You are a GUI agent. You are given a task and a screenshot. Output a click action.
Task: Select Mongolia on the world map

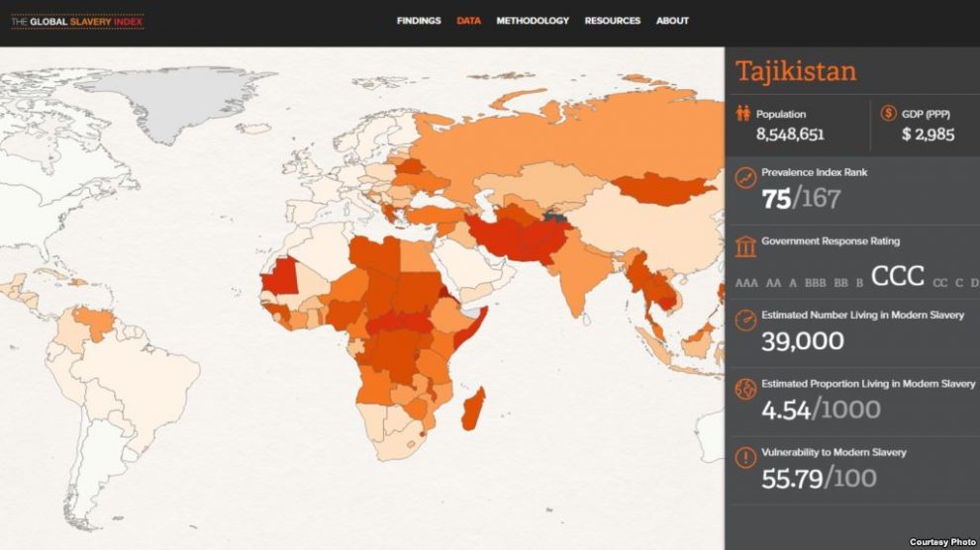tap(661, 186)
